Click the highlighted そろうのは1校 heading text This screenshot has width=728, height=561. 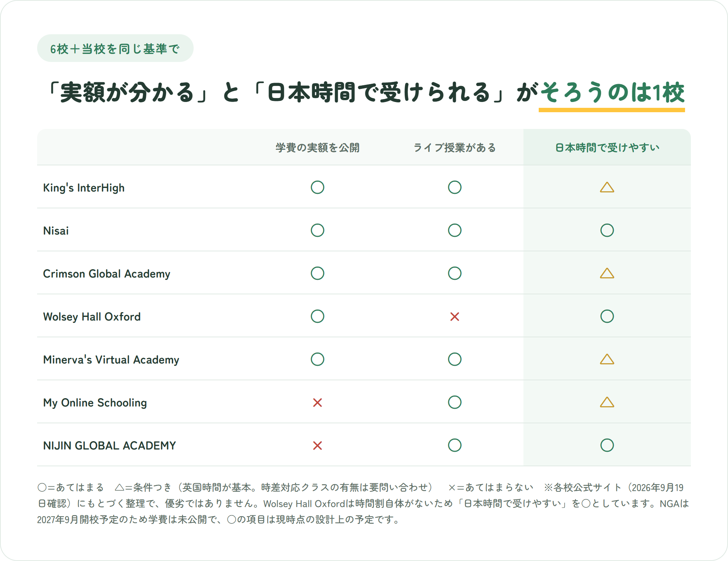(x=612, y=92)
